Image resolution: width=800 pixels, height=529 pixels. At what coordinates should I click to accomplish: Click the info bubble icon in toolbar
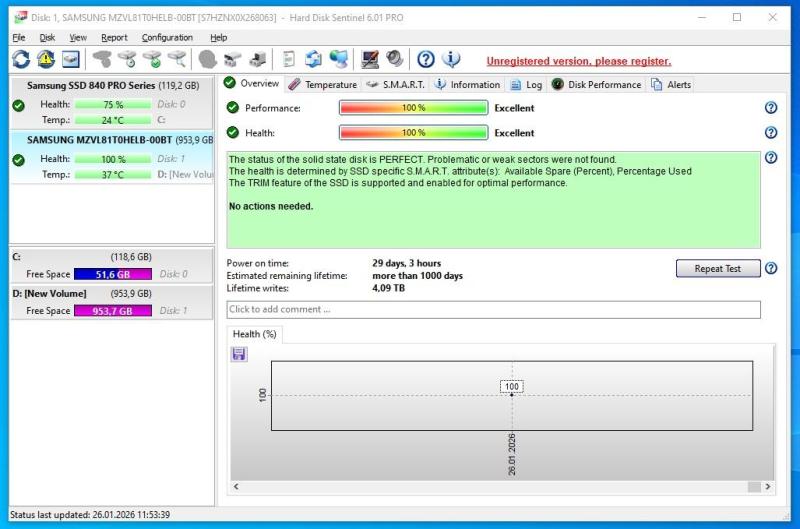point(451,60)
